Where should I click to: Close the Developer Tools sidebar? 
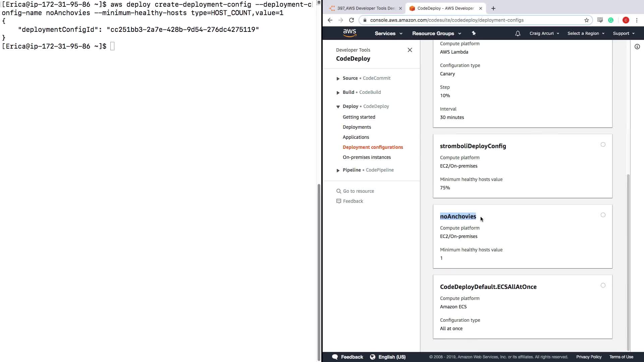[x=410, y=50]
